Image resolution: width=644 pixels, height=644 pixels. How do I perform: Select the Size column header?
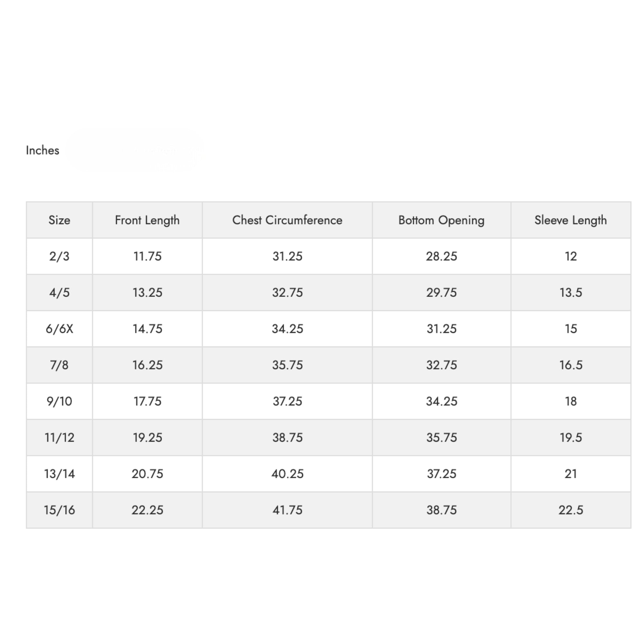(59, 220)
